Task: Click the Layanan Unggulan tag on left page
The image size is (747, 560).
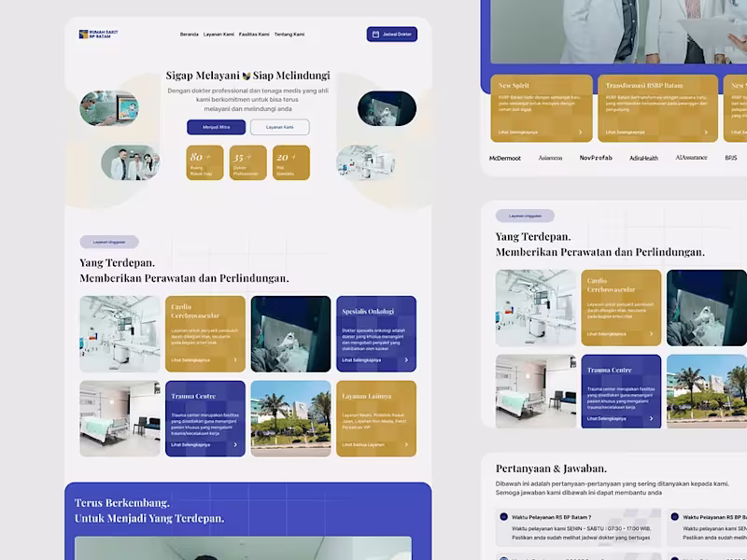Action: [x=109, y=242]
